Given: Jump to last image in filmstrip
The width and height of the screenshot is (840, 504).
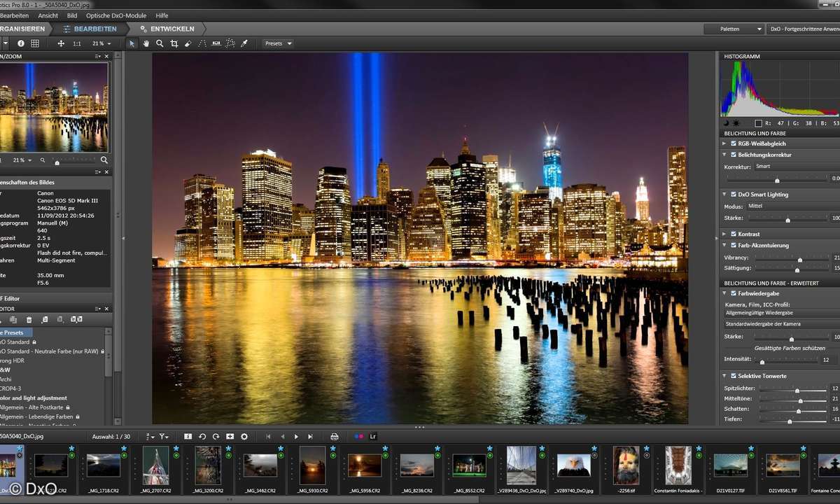Looking at the screenshot, I should tap(310, 436).
